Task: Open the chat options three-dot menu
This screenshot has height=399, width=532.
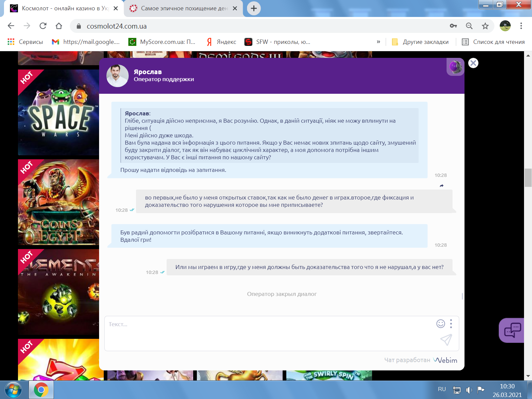Action: click(451, 324)
